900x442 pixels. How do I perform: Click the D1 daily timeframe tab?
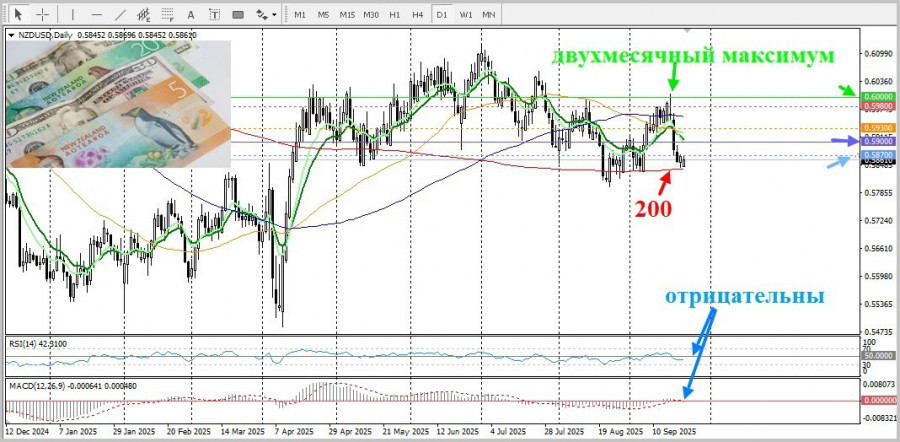[x=442, y=14]
